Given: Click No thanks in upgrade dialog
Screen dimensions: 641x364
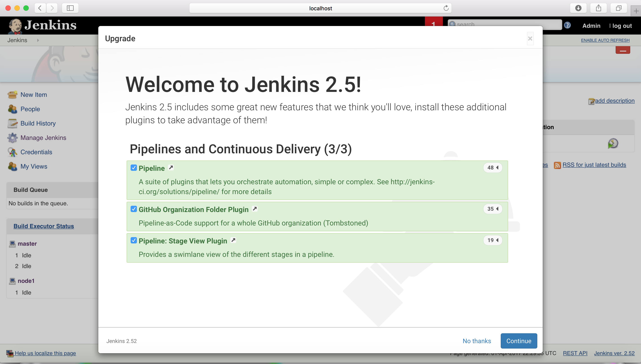Looking at the screenshot, I should pos(476,341).
